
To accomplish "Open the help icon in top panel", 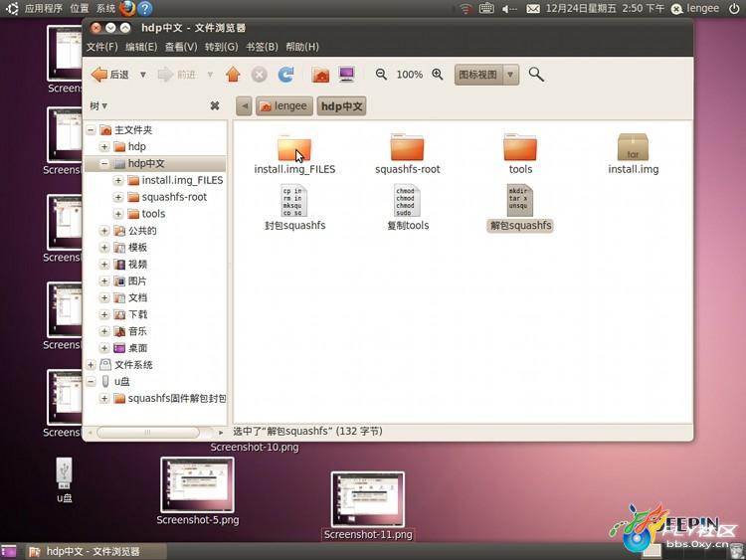I will 145,8.
